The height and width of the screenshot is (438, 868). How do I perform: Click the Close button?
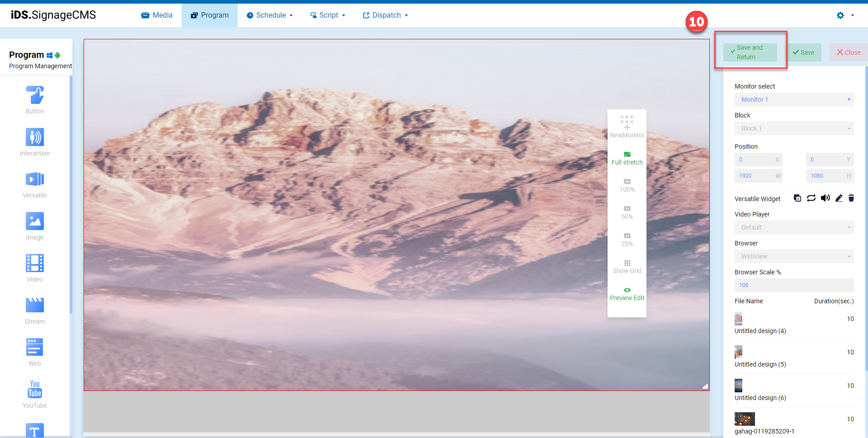coord(849,52)
